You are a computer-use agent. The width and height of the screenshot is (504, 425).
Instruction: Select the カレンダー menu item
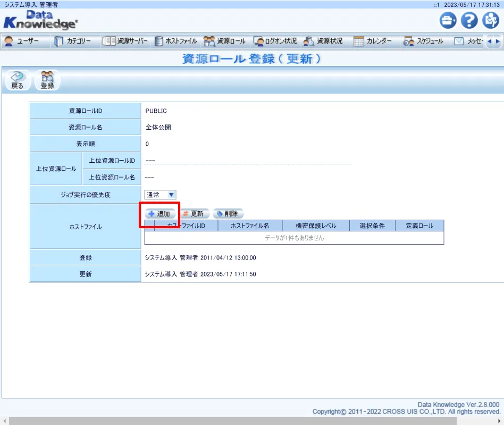click(x=373, y=41)
